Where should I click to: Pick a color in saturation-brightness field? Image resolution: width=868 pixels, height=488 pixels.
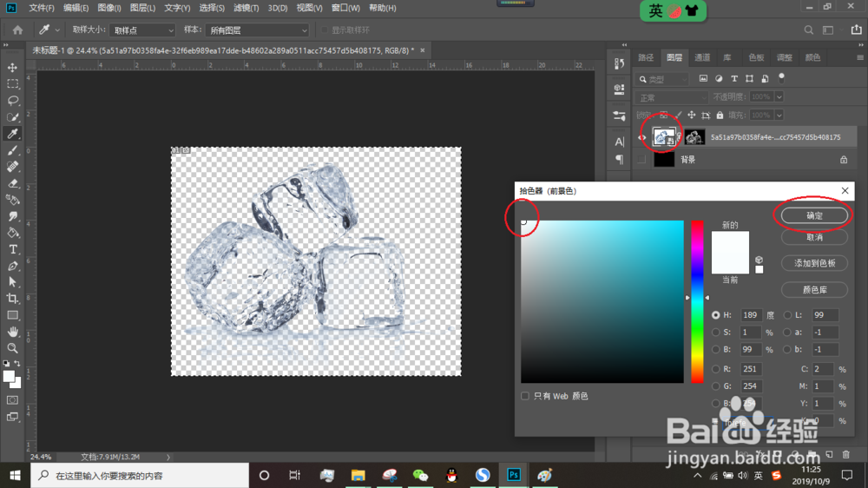coord(602,301)
